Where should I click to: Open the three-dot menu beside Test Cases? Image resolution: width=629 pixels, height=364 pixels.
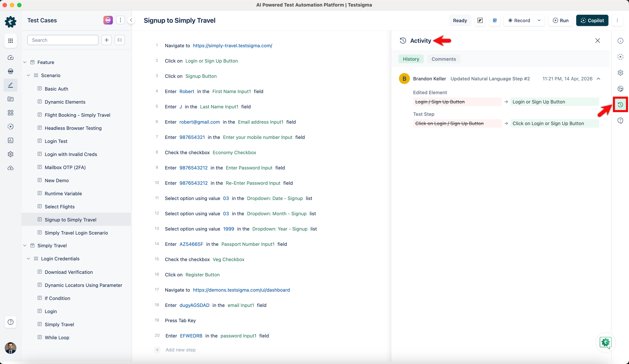point(120,20)
